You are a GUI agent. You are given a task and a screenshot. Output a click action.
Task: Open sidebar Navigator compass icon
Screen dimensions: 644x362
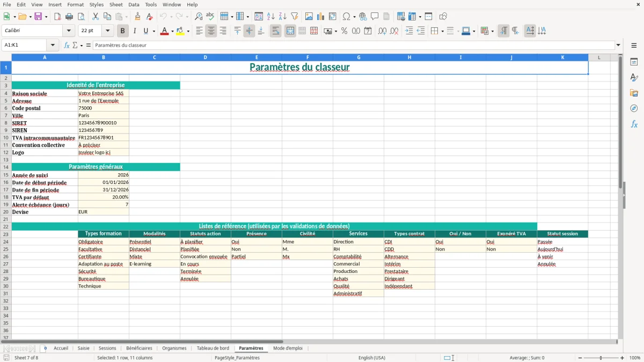coord(634,108)
